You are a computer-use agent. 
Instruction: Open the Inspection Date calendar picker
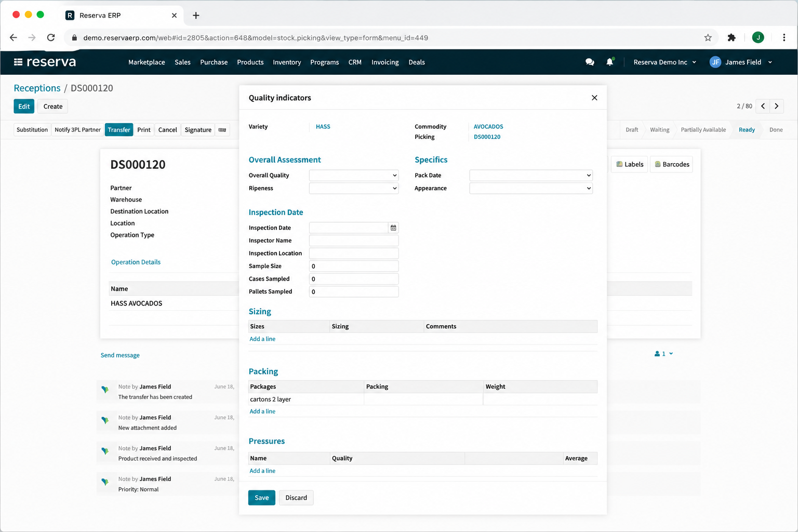pos(393,228)
